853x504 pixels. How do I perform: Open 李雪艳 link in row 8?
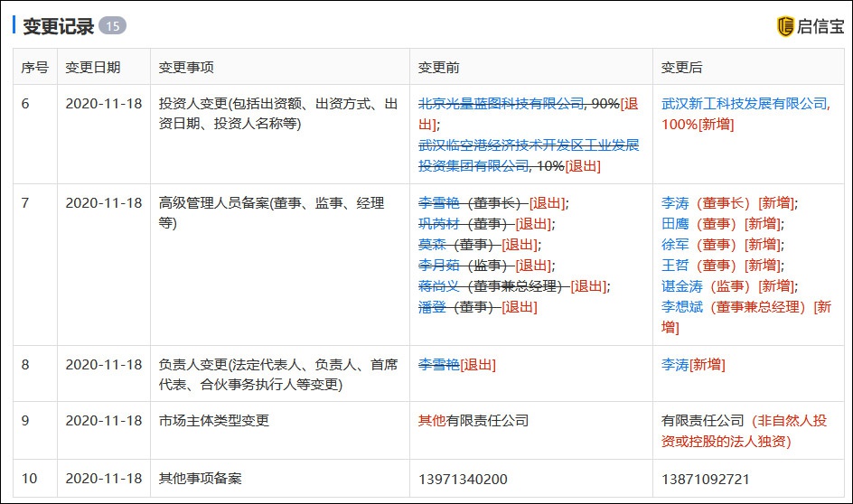tap(438, 364)
